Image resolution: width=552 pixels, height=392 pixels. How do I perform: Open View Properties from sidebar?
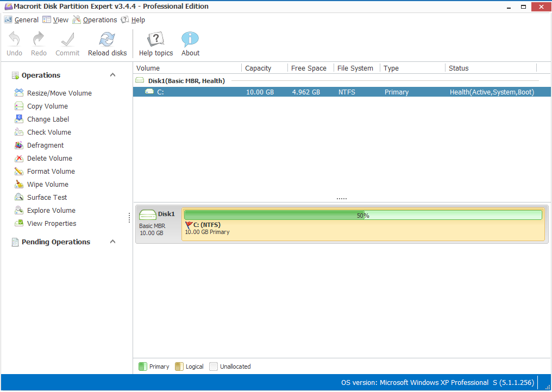point(52,223)
